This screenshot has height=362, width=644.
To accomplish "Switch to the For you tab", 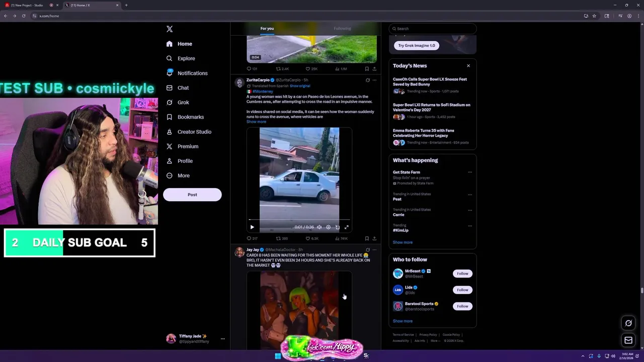I will point(267,29).
